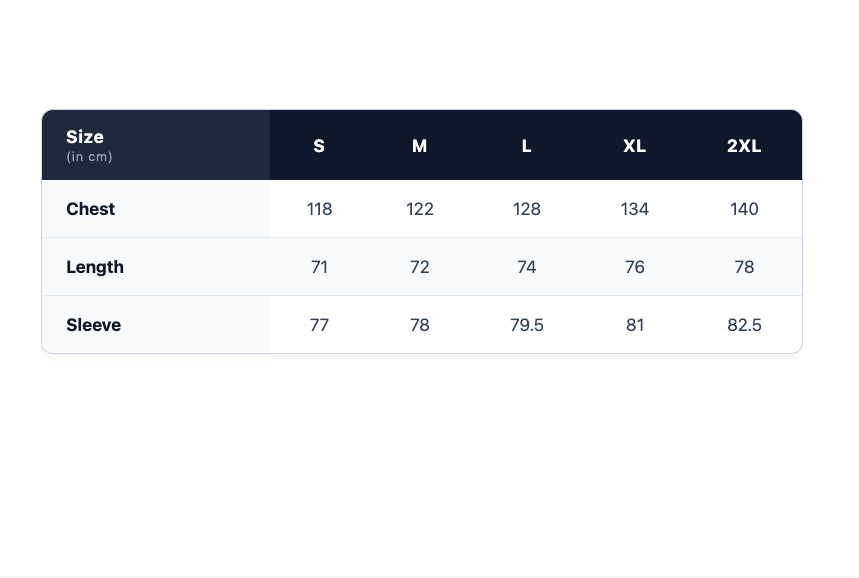Click the chest value 118
The image size is (859, 578).
319,209
